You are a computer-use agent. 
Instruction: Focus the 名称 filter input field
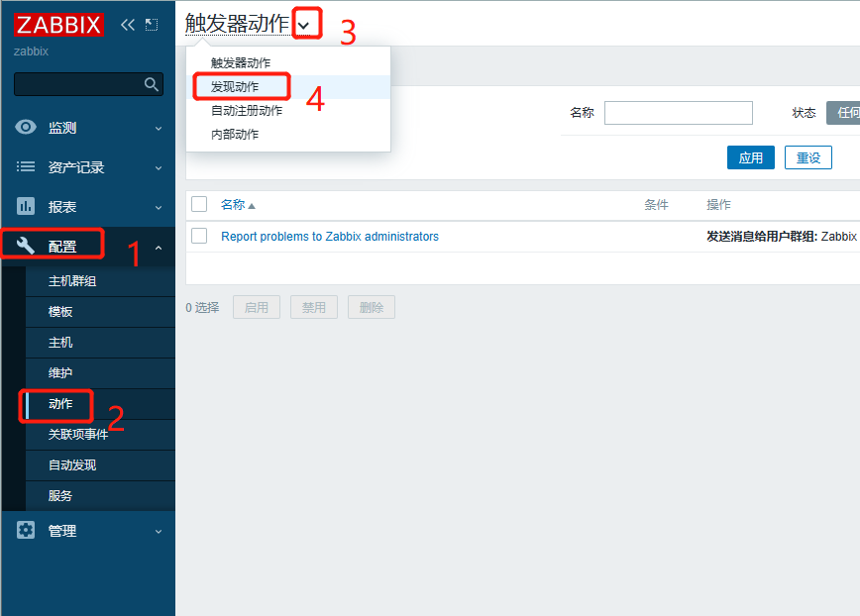[x=679, y=112]
